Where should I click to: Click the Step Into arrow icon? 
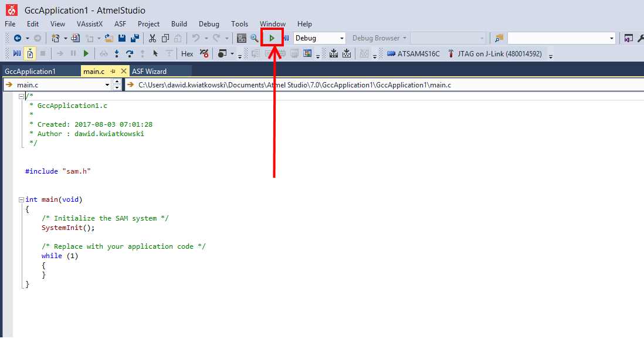click(x=117, y=54)
